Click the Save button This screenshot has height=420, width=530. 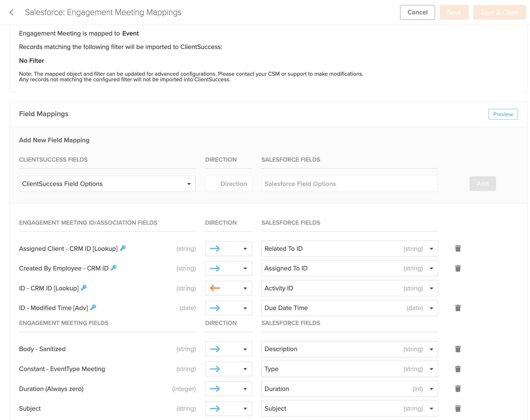454,12
